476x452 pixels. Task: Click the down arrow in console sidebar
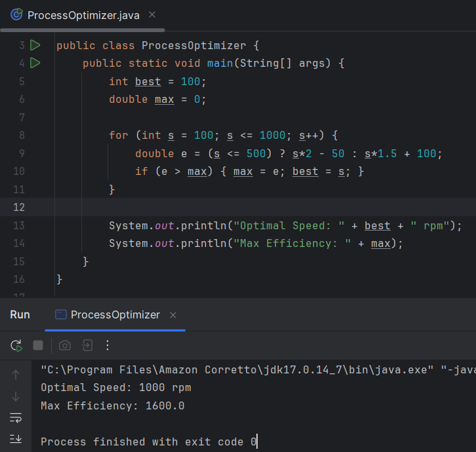click(16, 396)
